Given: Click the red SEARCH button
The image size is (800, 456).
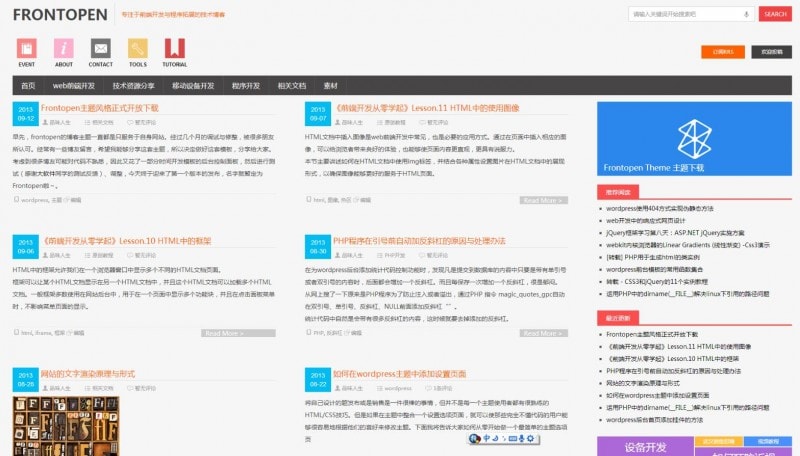Looking at the screenshot, I should 775,14.
